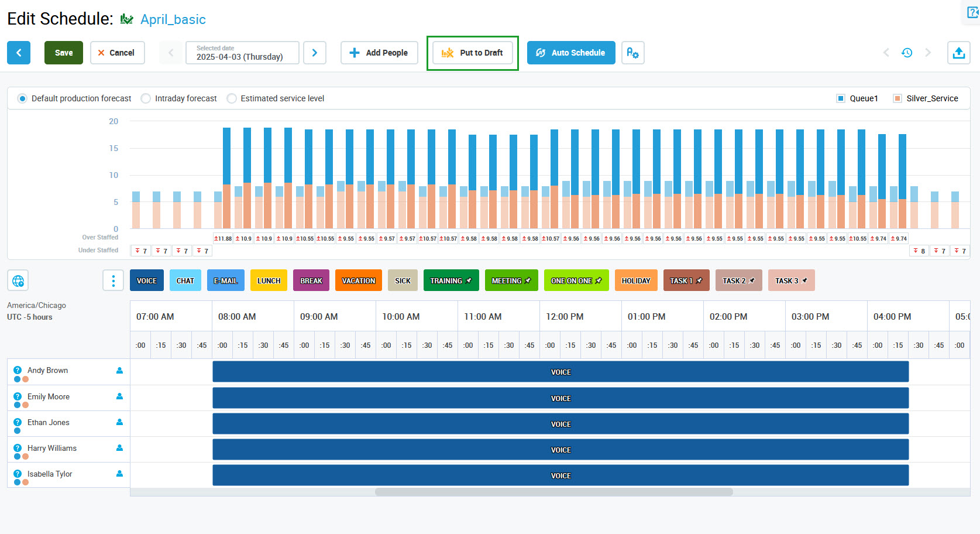
Task: Select the Intraday forecast option
Action: 146,98
